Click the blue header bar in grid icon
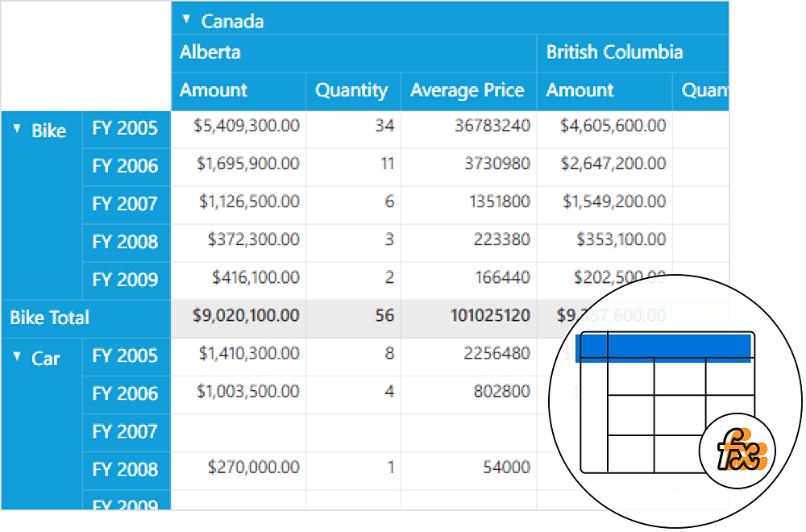 tap(664, 347)
